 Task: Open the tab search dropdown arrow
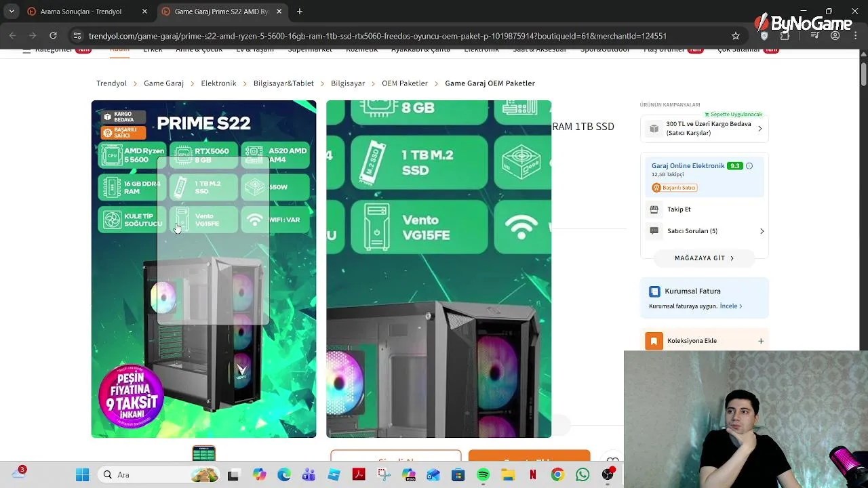coord(12,12)
